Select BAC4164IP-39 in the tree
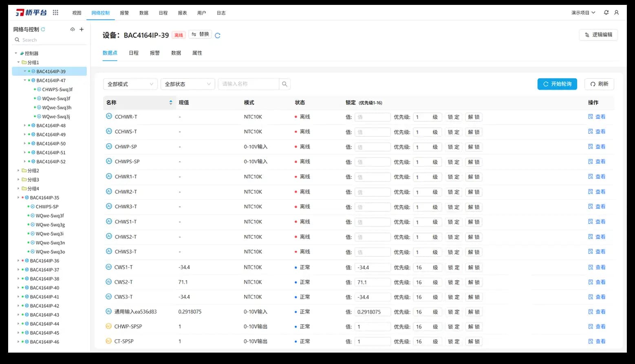This screenshot has width=635, height=364. pyautogui.click(x=49, y=71)
